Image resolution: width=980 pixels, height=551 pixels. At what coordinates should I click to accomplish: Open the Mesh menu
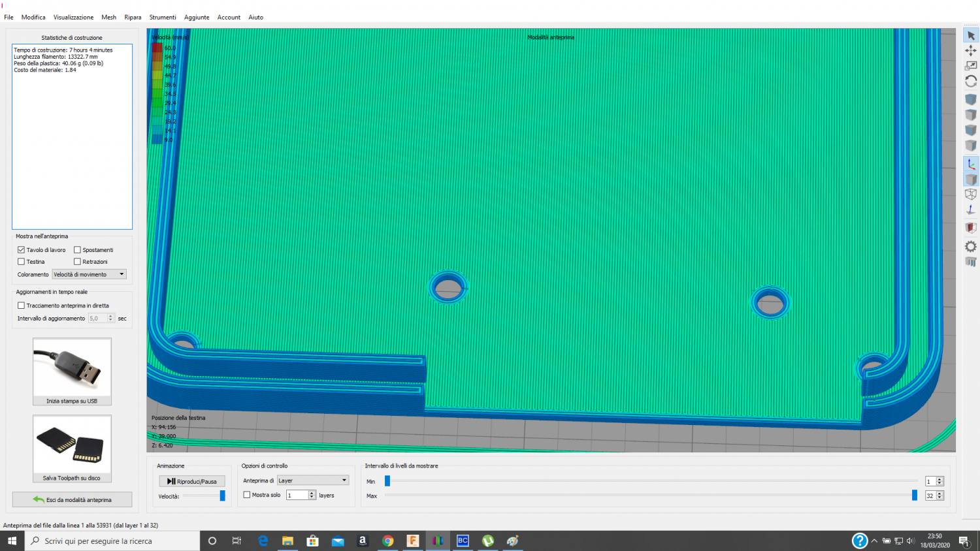point(108,17)
